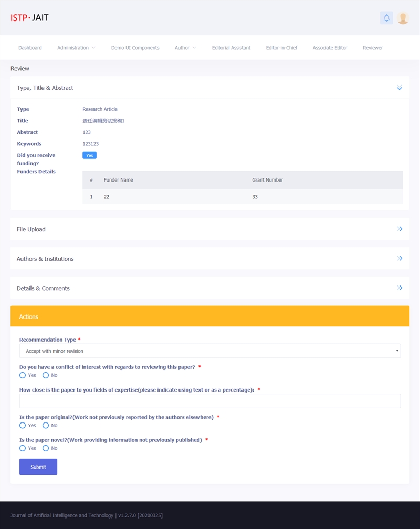Open the Recommendation Type dropdown
This screenshot has width=420, height=529.
pyautogui.click(x=210, y=351)
